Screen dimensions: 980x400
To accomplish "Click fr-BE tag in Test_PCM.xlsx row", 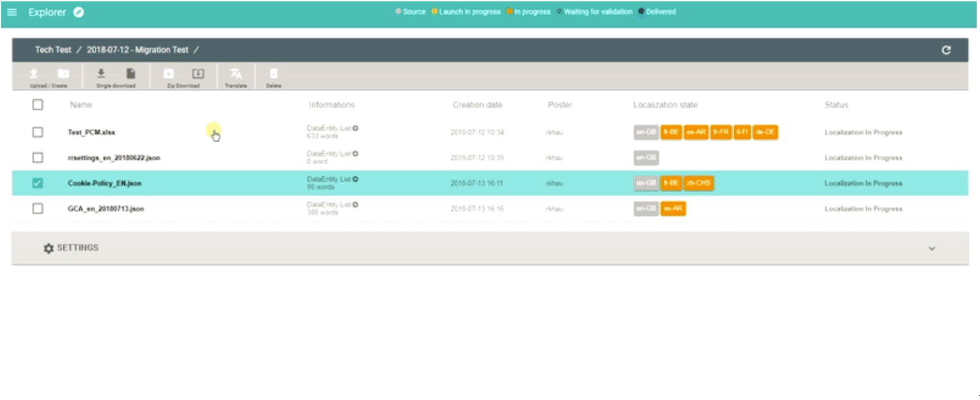I will coord(671,132).
